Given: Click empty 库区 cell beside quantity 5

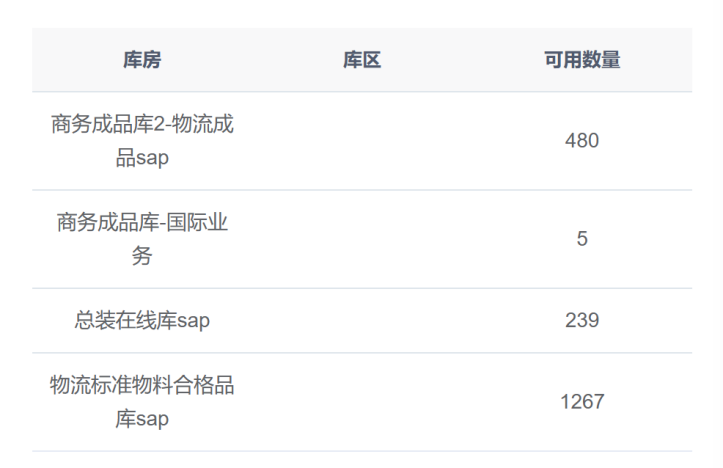Looking at the screenshot, I should (362, 239).
